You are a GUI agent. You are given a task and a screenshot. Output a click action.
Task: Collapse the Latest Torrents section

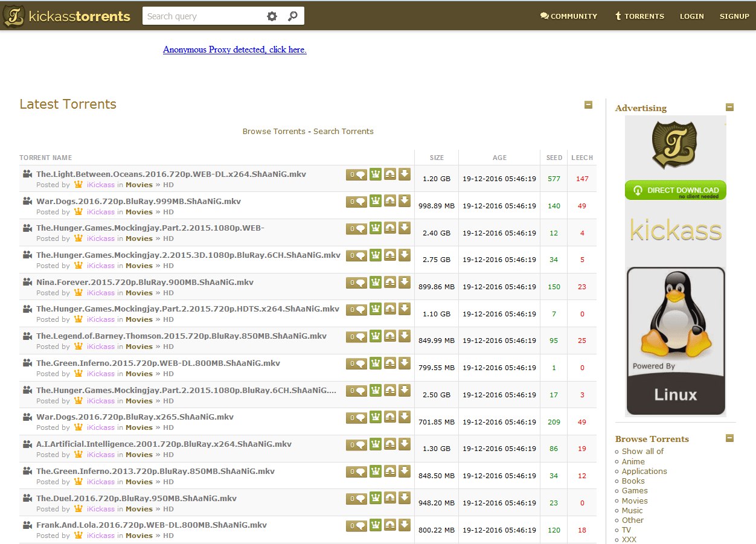click(588, 105)
